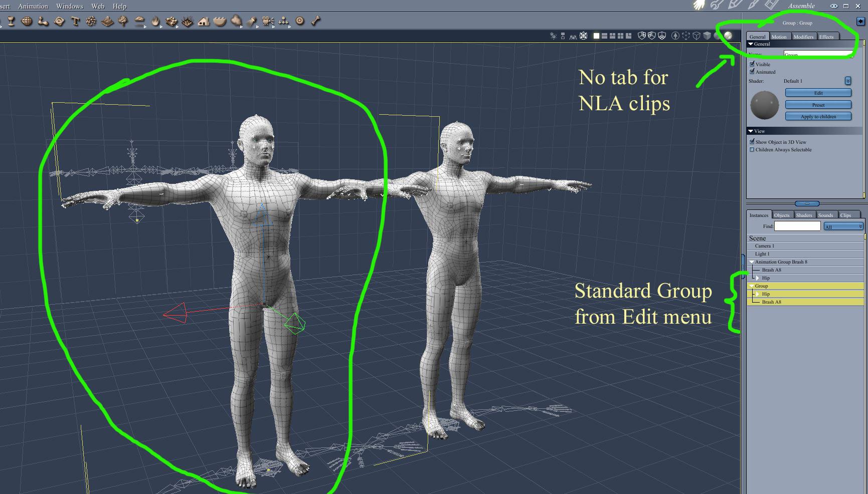The width and height of the screenshot is (868, 494).
Task: Expand Hip under Animation Group Brash 8
Action: coord(757,278)
